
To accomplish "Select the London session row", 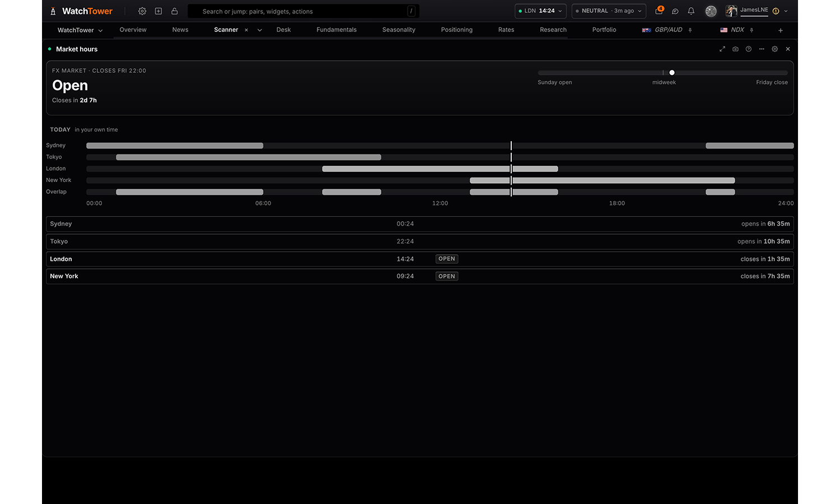I will (420, 259).
